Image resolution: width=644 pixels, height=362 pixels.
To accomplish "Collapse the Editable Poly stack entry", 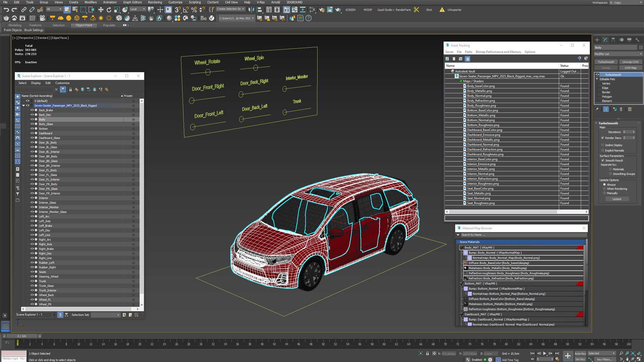I will 597,79.
